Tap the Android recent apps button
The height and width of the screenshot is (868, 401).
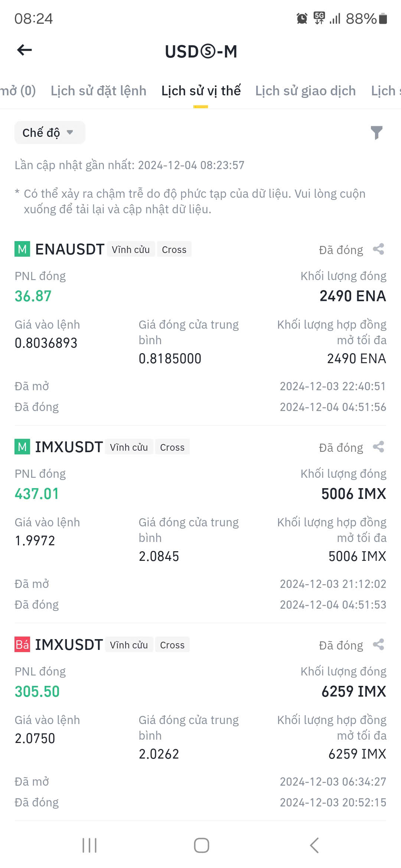pyautogui.click(x=89, y=845)
